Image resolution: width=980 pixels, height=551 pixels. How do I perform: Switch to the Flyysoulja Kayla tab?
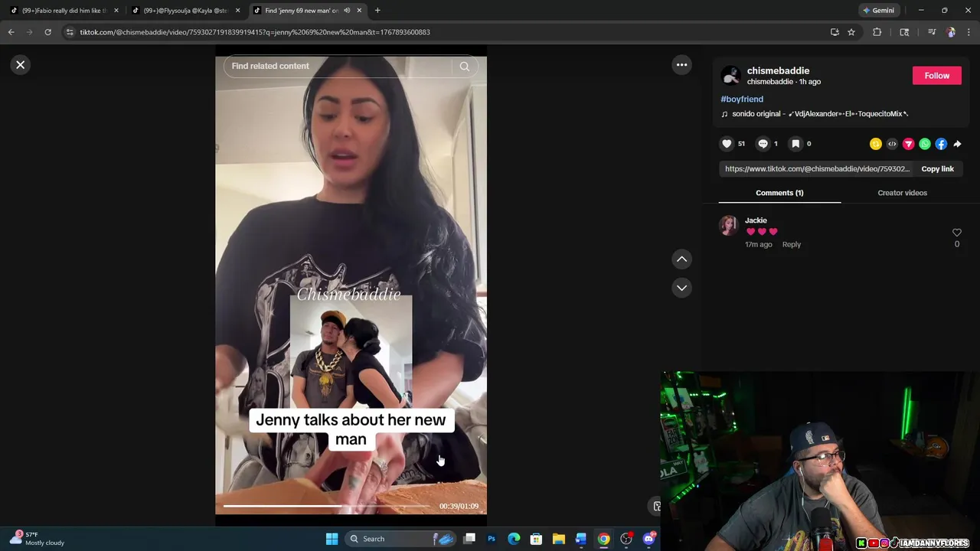tap(186, 11)
